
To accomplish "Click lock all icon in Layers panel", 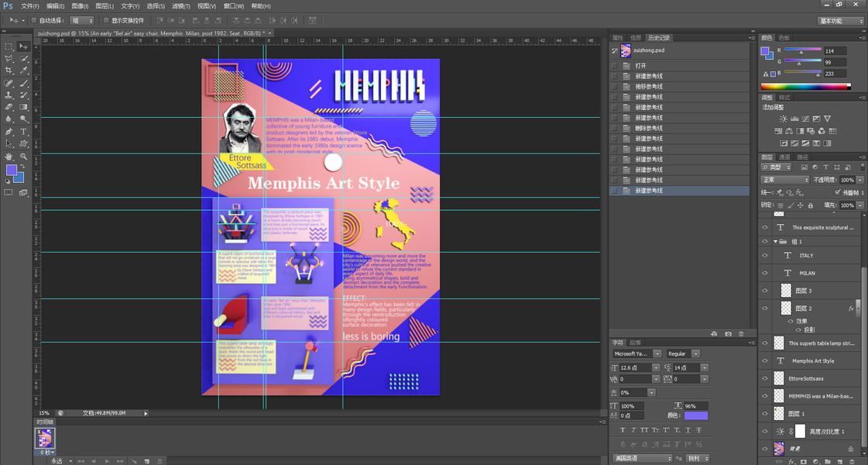I will point(811,205).
